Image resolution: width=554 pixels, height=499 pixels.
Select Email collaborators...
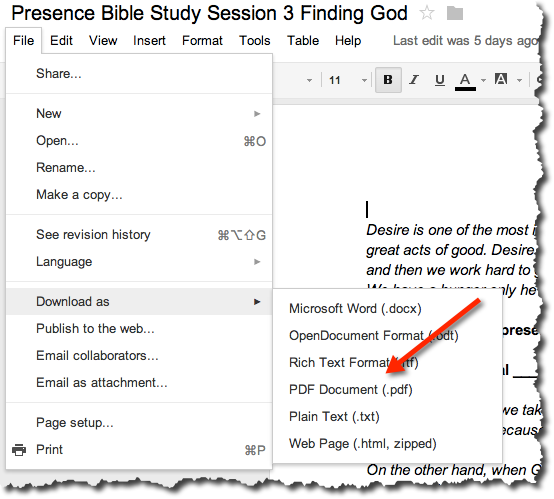[139, 356]
